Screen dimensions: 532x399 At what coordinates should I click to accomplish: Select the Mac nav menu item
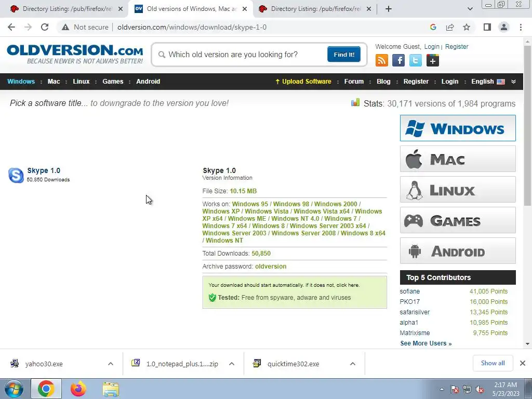coord(54,82)
